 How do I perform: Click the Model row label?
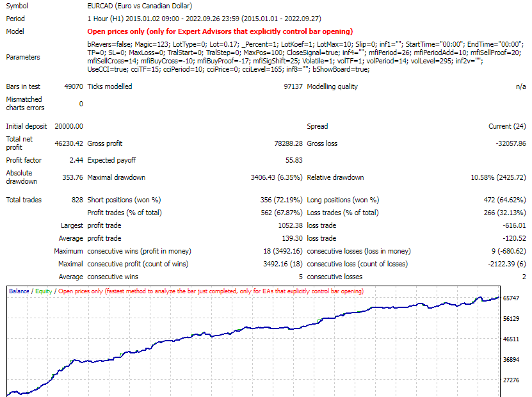15,31
